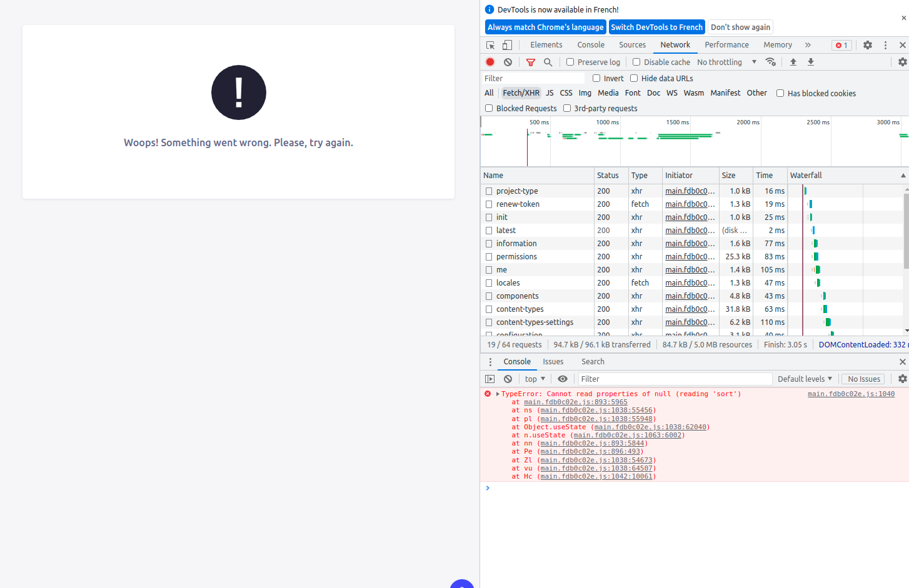Image resolution: width=909 pixels, height=588 pixels.
Task: Open main.fdb0c02e.js:1040 source link
Action: pyautogui.click(x=851, y=394)
